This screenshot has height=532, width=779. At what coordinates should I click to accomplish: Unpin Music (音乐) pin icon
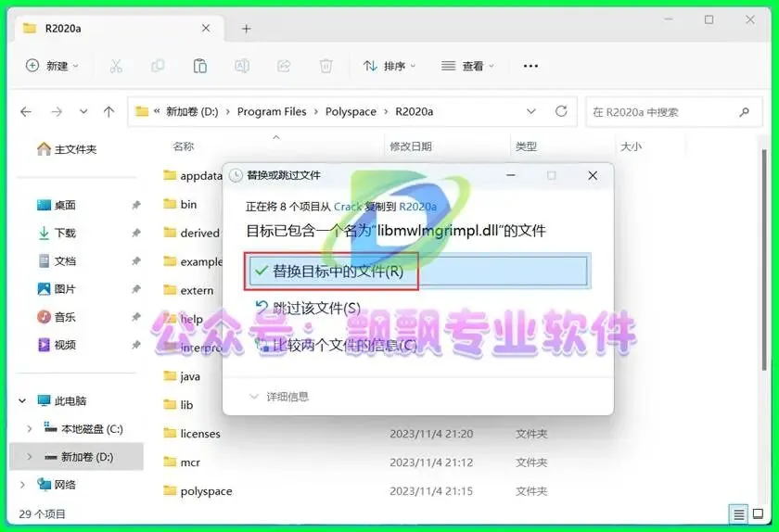coord(135,317)
